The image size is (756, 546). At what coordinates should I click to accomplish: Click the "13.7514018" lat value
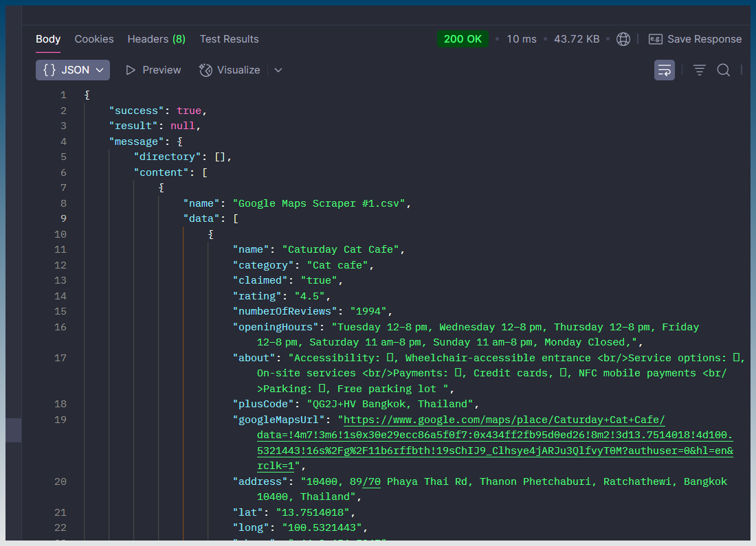pyautogui.click(x=313, y=512)
